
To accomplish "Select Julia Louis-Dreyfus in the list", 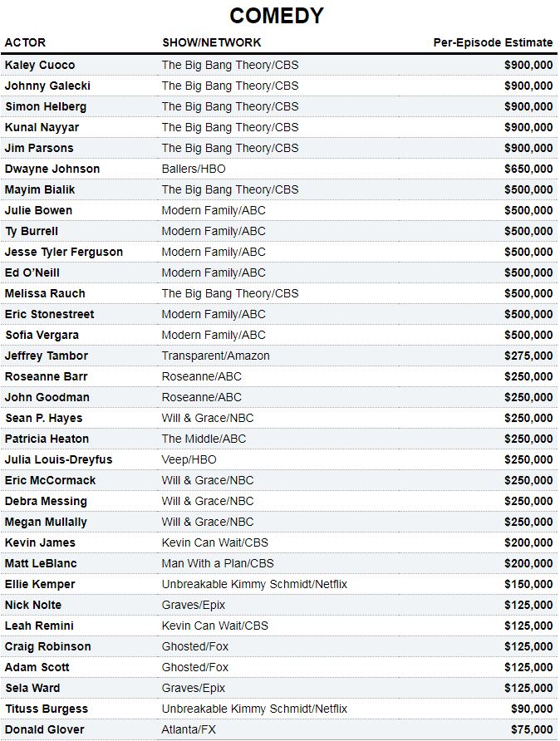I will coord(58,459).
